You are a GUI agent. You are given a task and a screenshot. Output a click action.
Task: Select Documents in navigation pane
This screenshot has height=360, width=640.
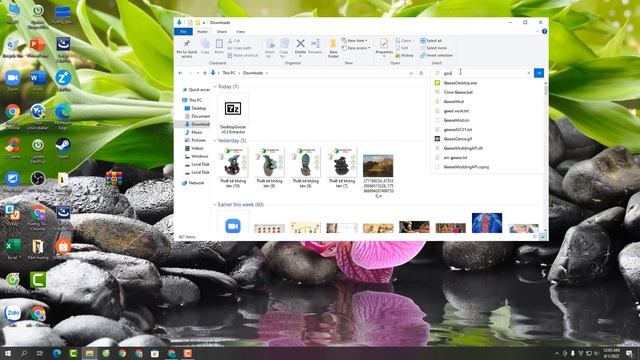pos(200,116)
